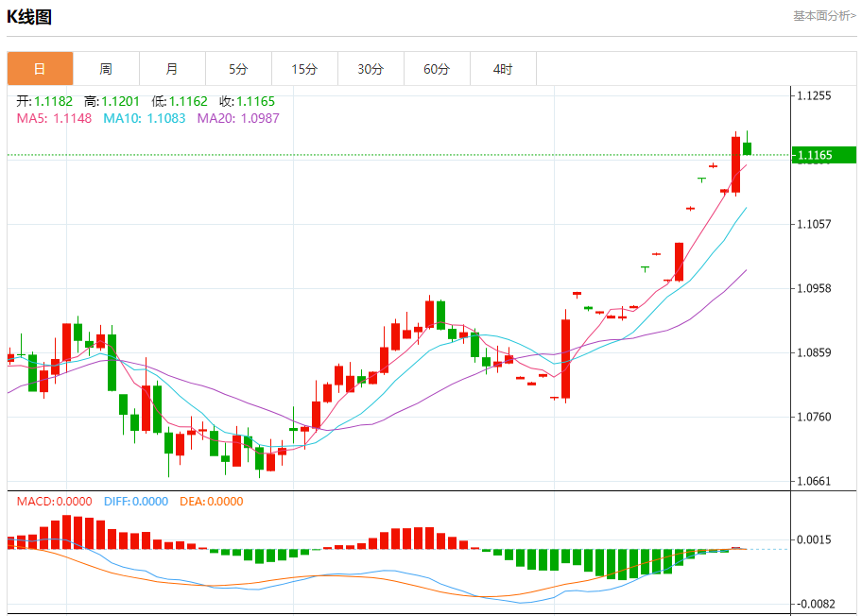Switch to the 月 monthly tab
The height and width of the screenshot is (616, 862).
coord(172,69)
